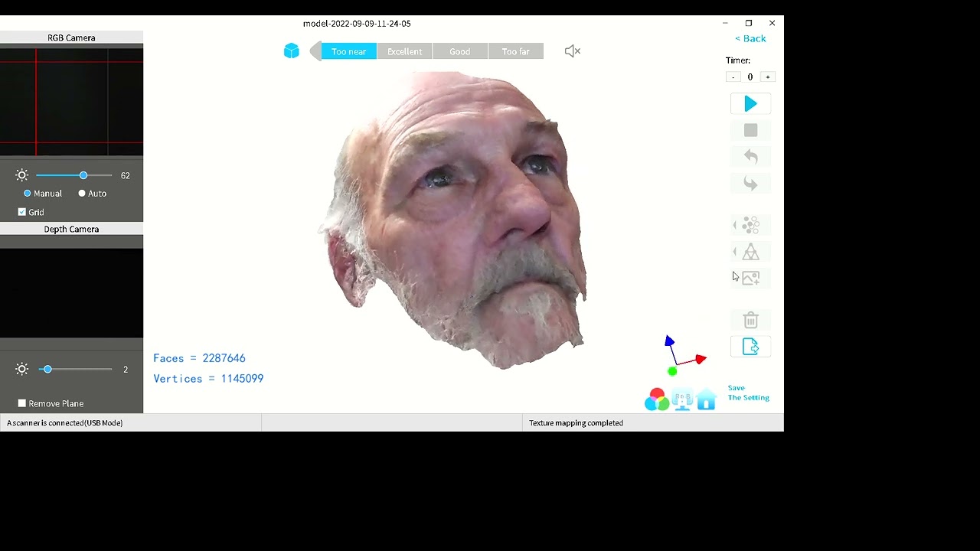Click the left arrow beside Too near
Viewport: 980px width, 551px height.
(x=315, y=51)
